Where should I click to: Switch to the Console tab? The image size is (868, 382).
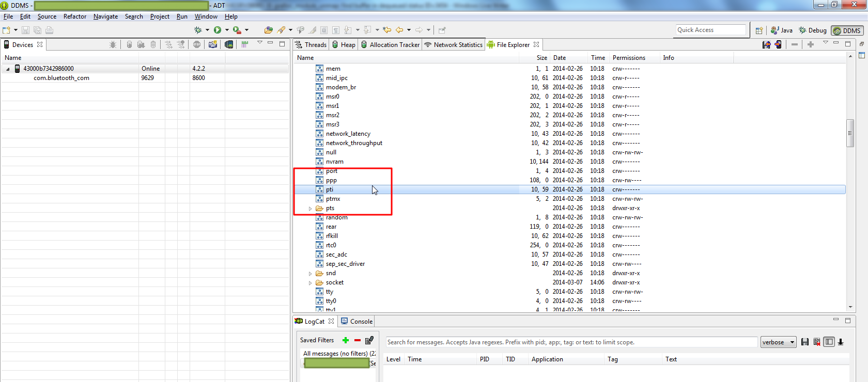click(357, 322)
